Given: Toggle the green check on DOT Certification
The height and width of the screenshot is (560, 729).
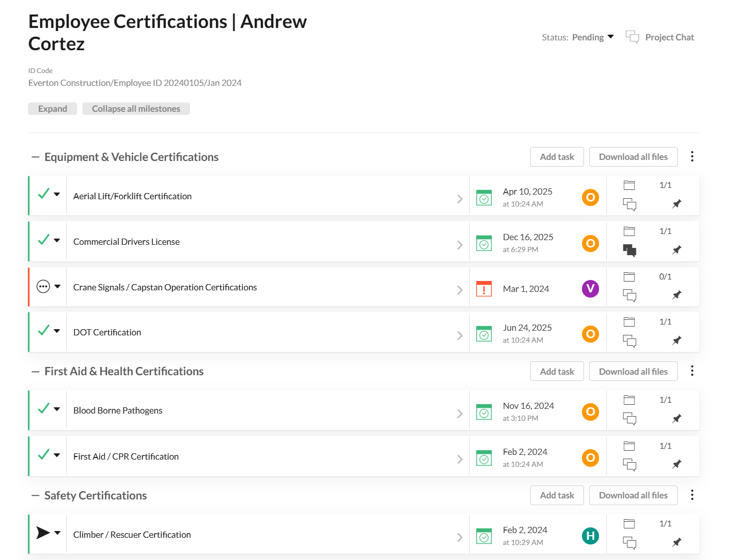Looking at the screenshot, I should (43, 330).
